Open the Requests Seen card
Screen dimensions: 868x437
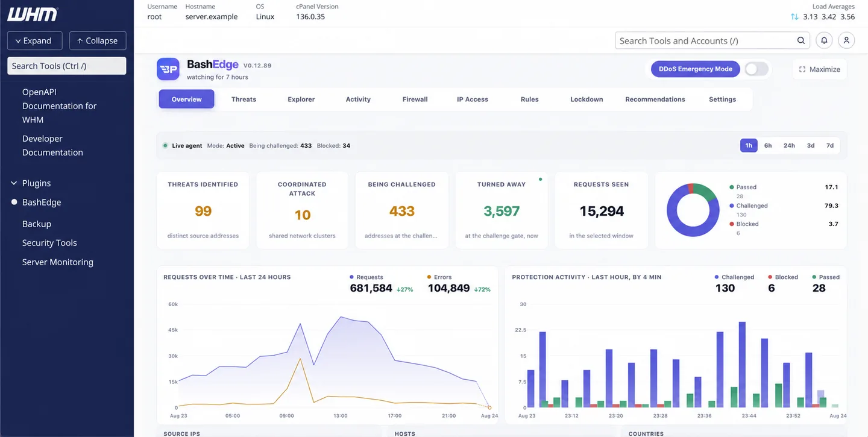pos(601,210)
